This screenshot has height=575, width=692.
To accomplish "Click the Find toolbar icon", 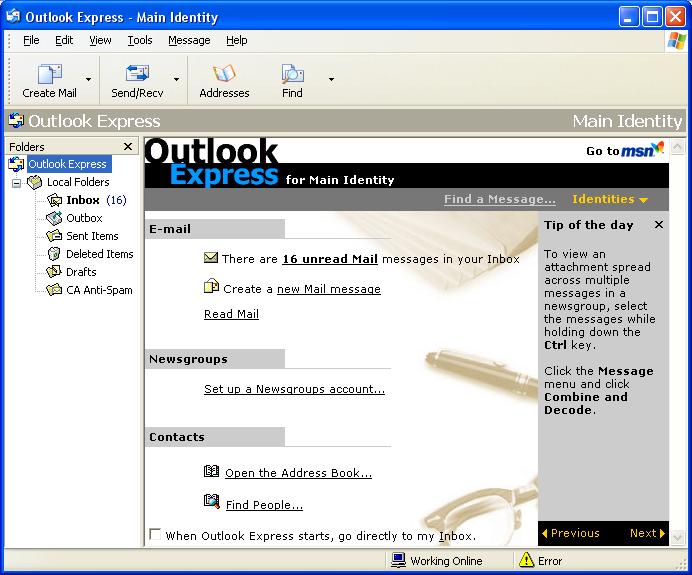I will tap(292, 73).
